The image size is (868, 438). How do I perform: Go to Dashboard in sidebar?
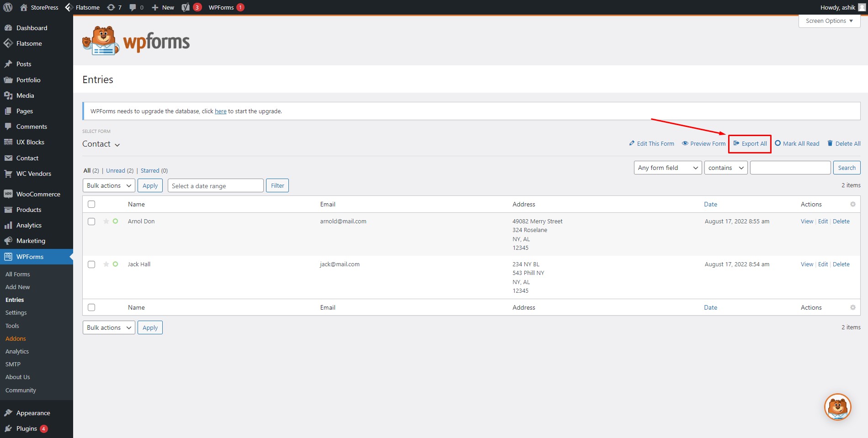(x=32, y=28)
